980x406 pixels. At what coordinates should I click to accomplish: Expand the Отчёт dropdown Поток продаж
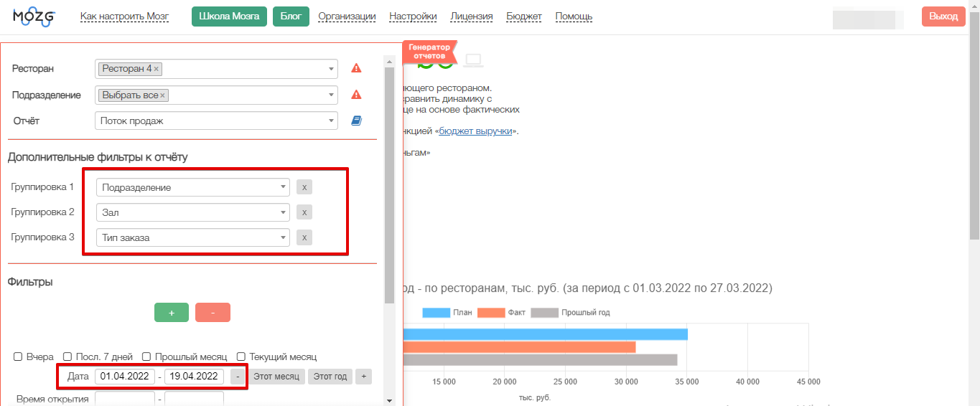(x=216, y=121)
